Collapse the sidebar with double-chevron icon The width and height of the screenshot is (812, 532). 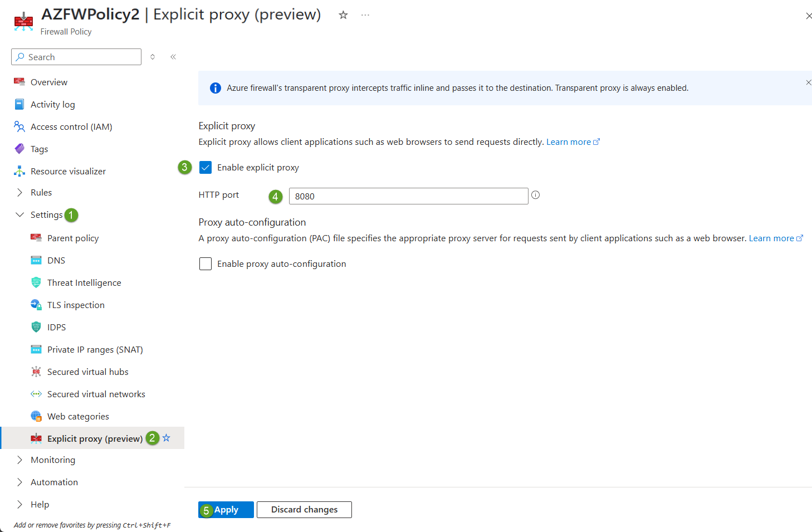[x=173, y=57]
